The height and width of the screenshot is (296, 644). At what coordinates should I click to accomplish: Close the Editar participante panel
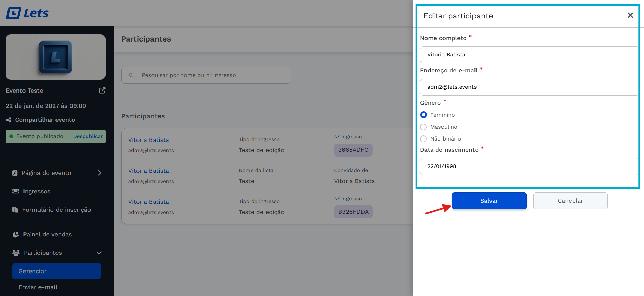(630, 15)
